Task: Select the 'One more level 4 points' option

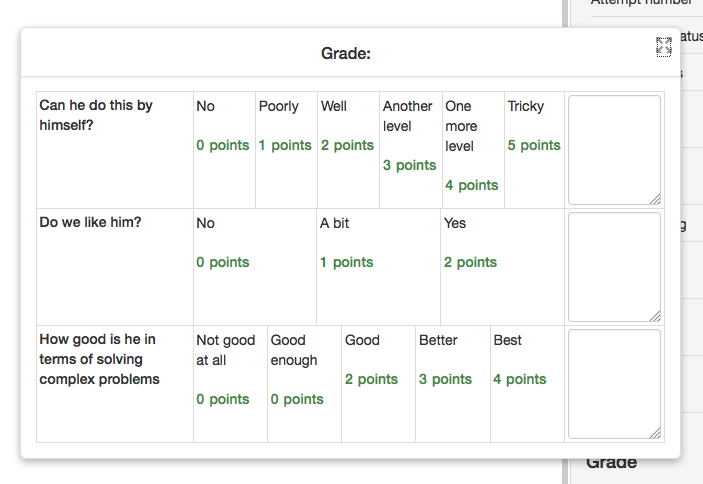Action: (x=473, y=150)
